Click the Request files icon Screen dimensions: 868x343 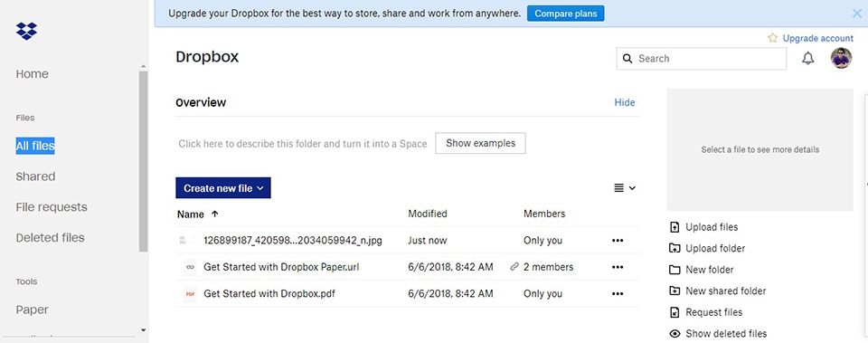675,312
